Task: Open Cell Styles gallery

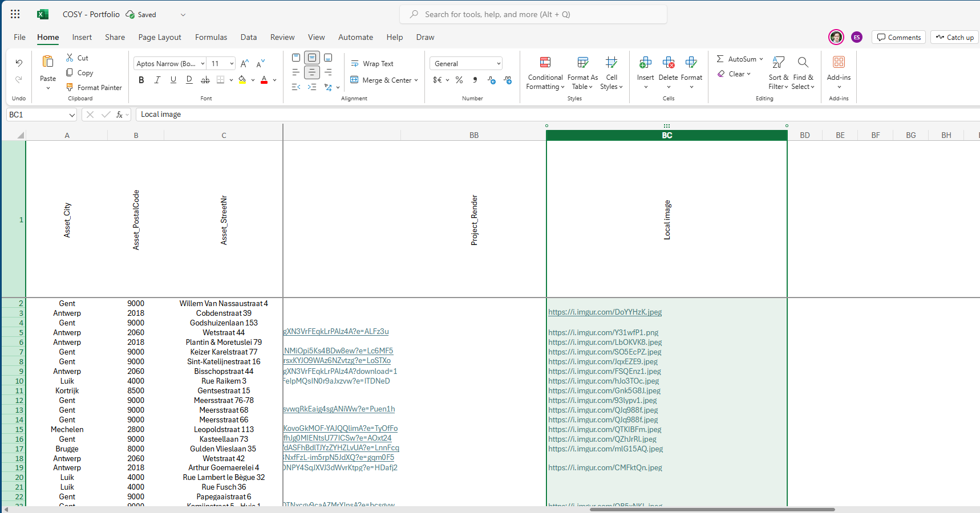Action: tap(612, 73)
